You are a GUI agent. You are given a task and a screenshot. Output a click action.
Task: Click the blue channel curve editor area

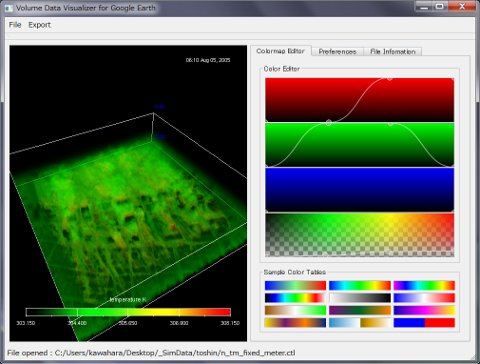point(359,190)
